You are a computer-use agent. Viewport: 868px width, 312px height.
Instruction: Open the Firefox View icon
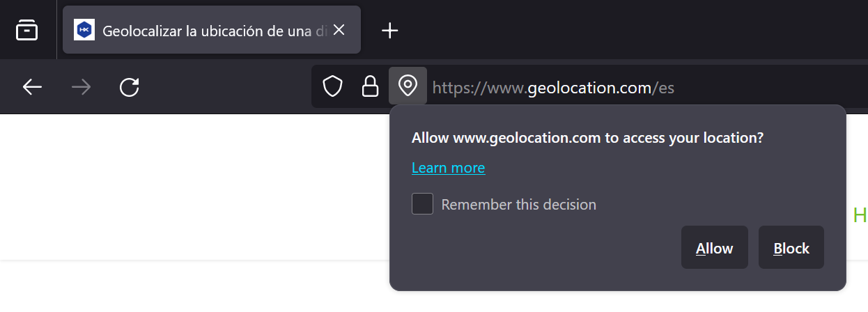pos(26,30)
